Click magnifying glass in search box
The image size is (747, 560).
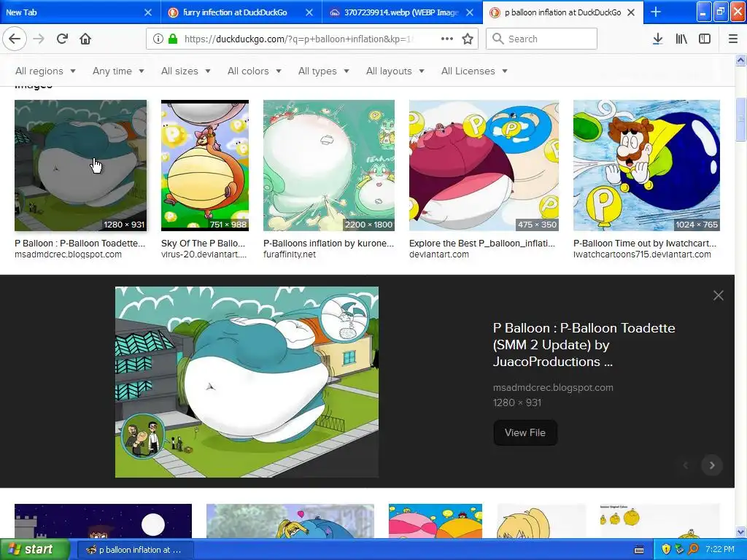coord(498,39)
